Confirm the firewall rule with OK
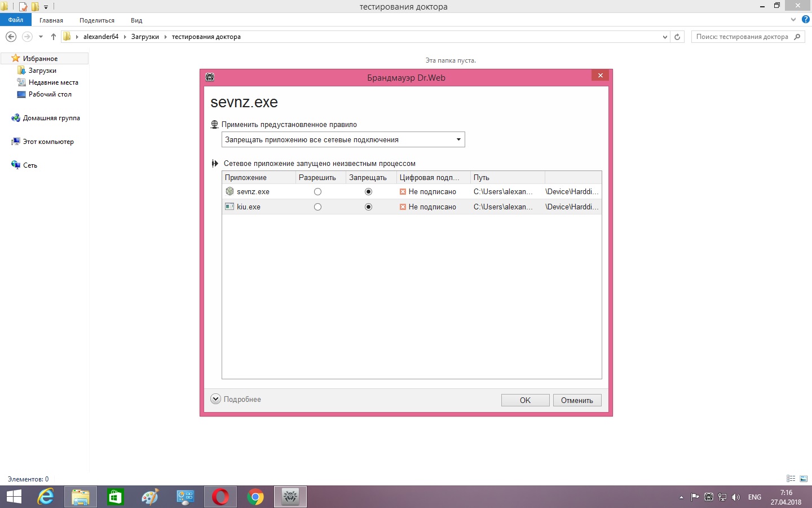812x508 pixels. [x=525, y=400]
